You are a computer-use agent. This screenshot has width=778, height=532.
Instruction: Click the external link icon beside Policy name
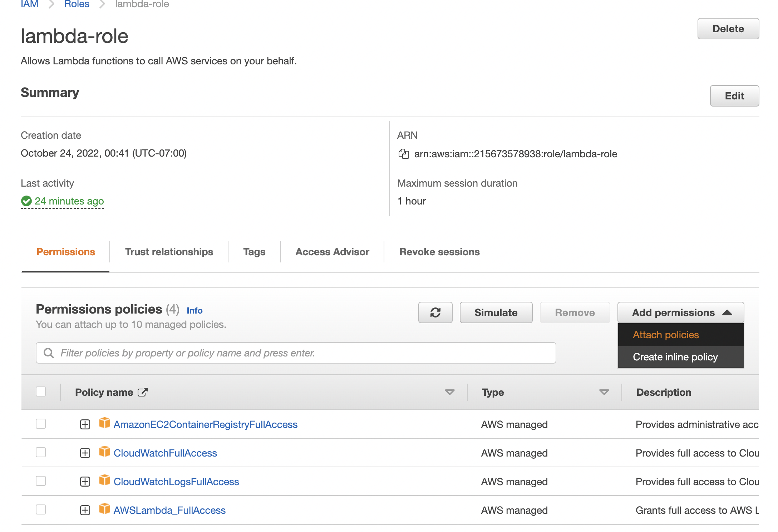tap(143, 392)
